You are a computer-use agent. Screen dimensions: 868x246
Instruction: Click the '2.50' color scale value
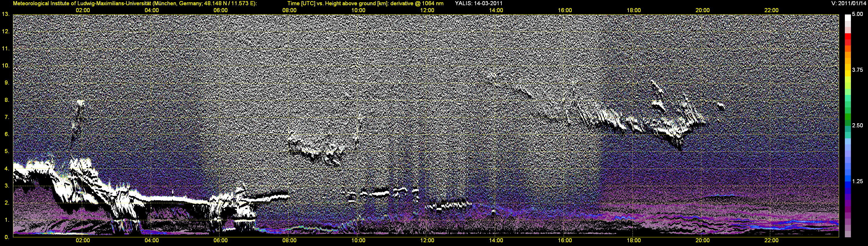click(858, 125)
